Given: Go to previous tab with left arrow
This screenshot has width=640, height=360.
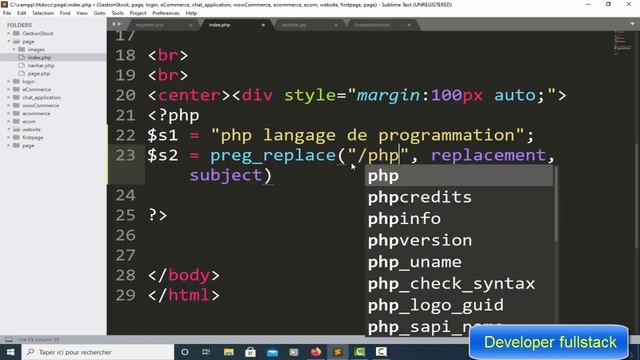Looking at the screenshot, I should [x=113, y=24].
